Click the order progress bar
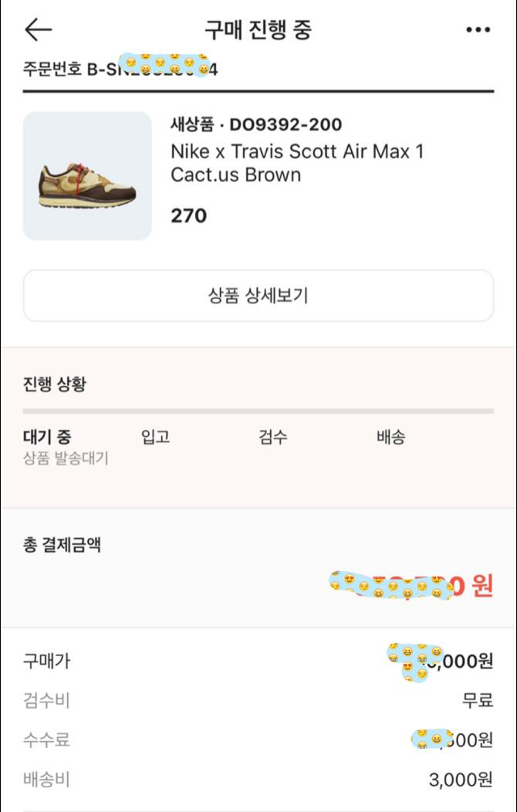517x812 pixels. pos(258,411)
